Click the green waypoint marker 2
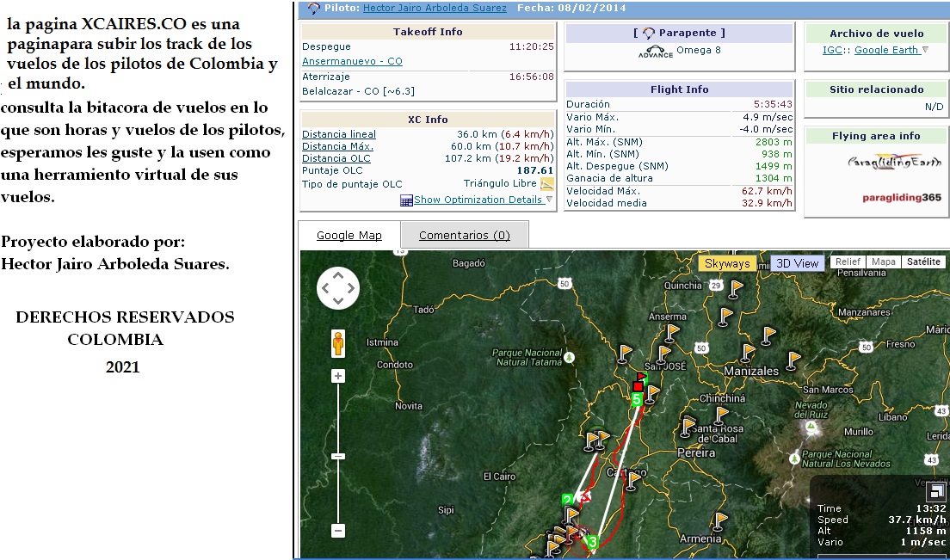 [x=567, y=500]
